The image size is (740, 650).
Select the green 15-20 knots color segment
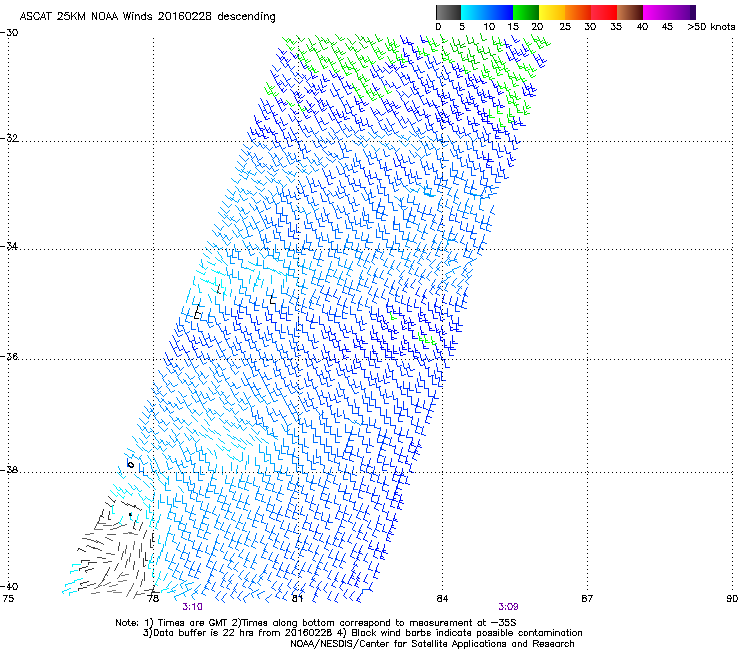(526, 12)
